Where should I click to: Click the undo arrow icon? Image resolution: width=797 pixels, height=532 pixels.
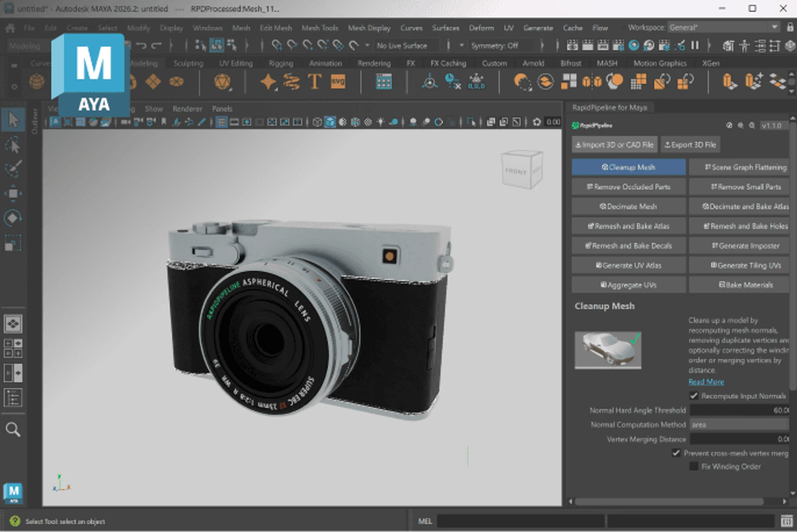[141, 46]
